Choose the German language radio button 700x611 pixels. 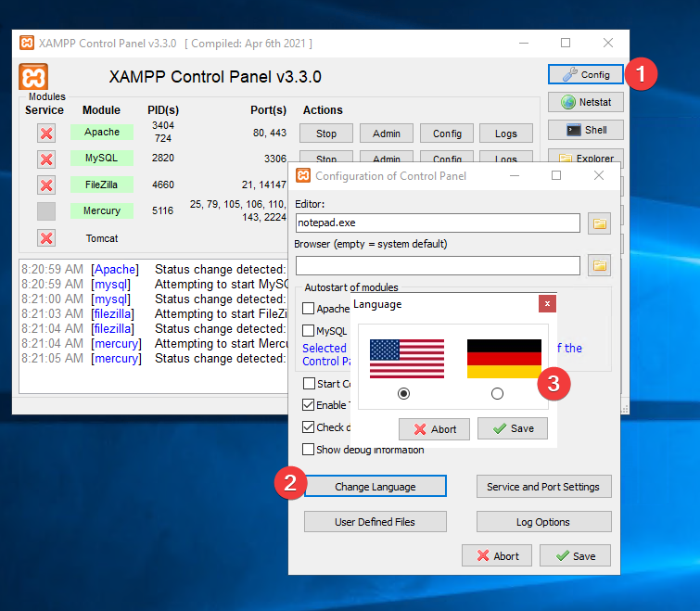point(497,394)
